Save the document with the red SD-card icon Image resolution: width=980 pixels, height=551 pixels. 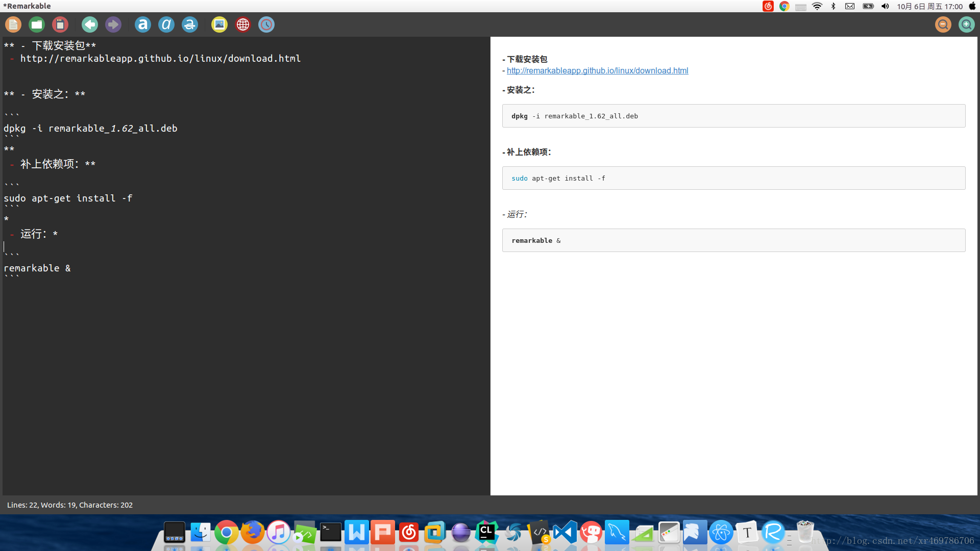coord(60,24)
